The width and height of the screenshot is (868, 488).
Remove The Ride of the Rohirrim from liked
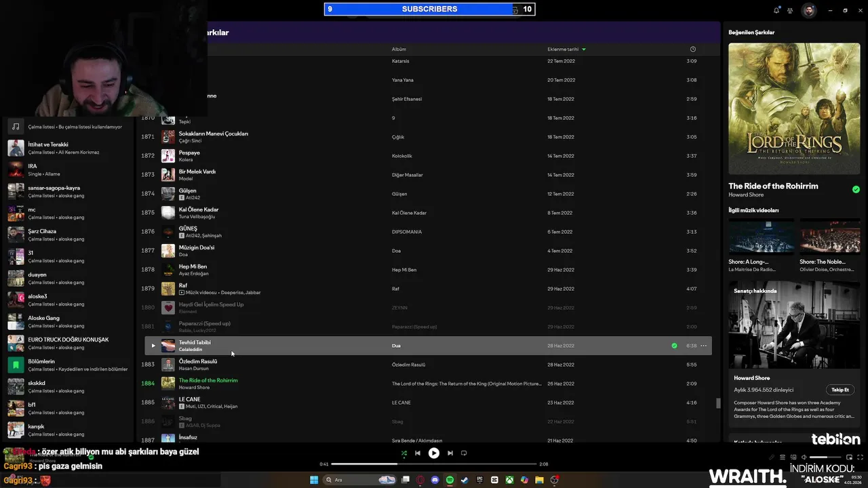(856, 189)
